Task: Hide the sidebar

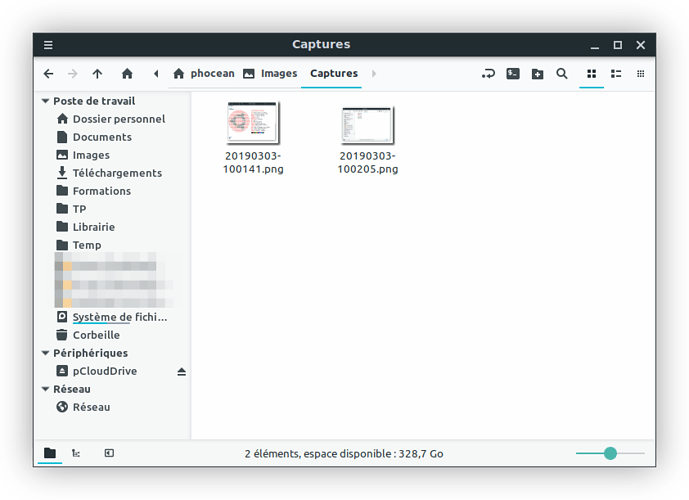Action: coord(109,453)
